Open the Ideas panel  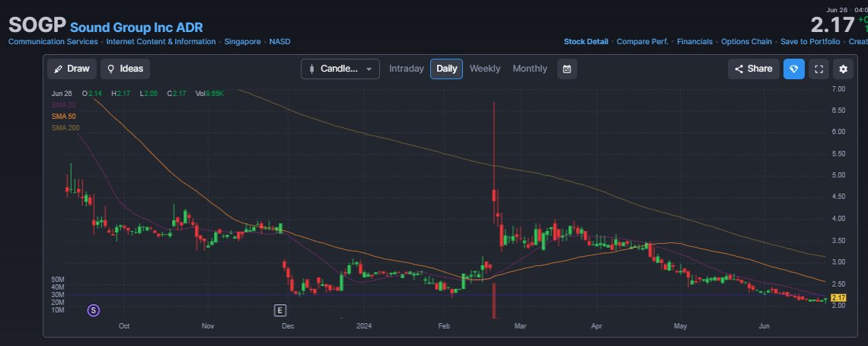(125, 69)
